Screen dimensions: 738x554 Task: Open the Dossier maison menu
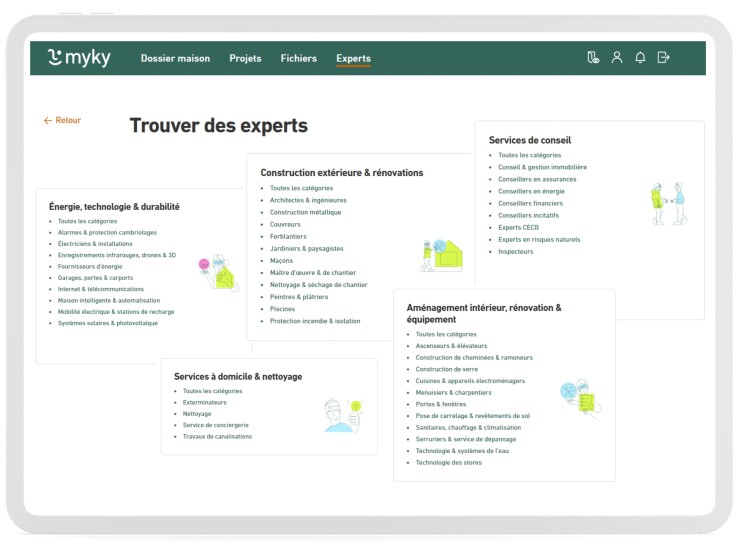(175, 59)
